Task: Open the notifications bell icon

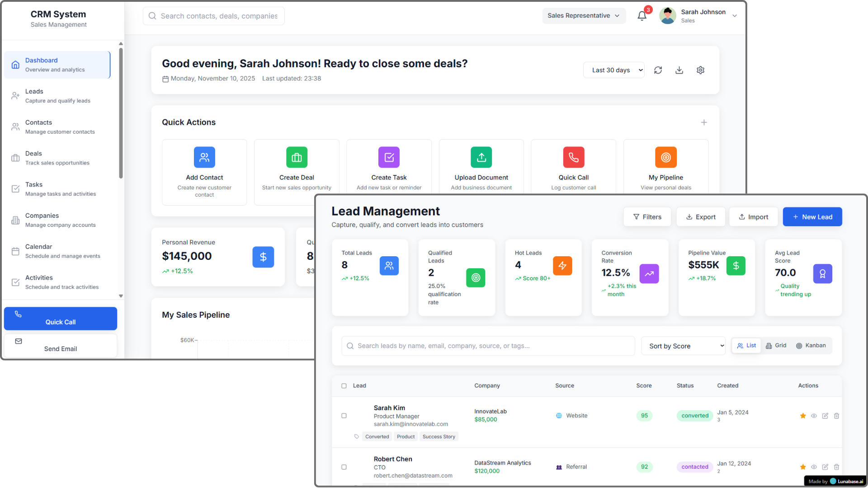Action: [642, 15]
